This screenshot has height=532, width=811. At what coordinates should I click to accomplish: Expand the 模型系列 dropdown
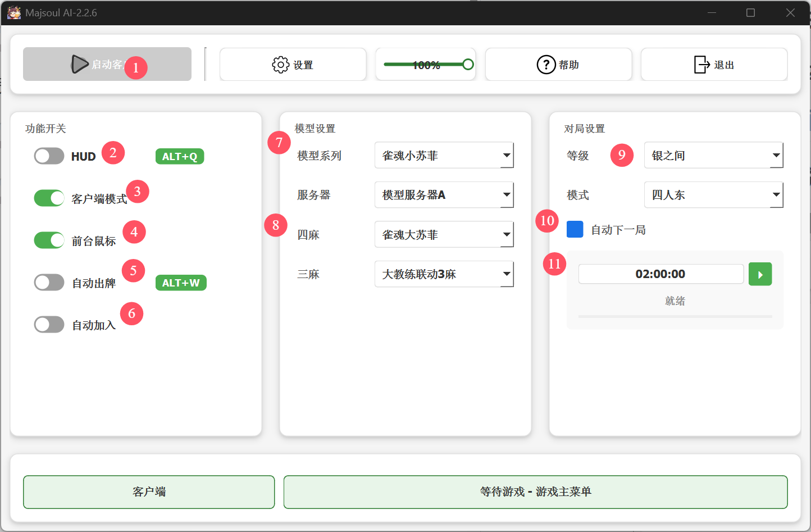tap(444, 156)
